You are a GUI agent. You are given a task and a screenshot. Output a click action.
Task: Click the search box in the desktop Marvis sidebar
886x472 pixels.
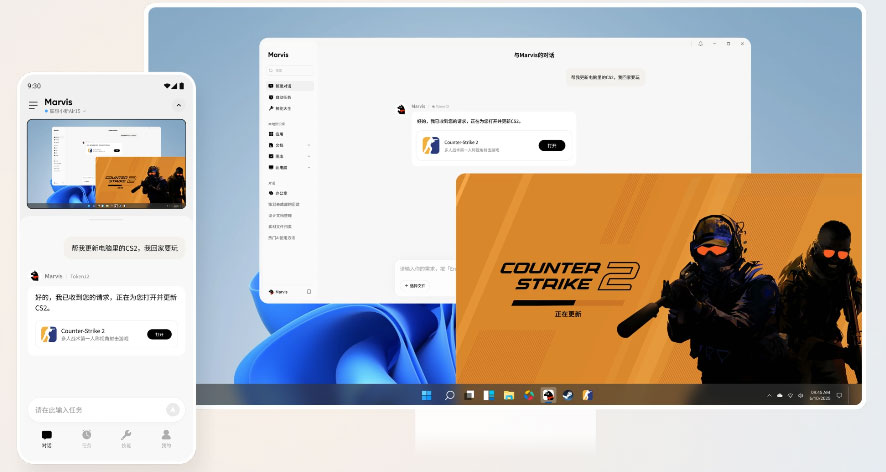pos(289,70)
